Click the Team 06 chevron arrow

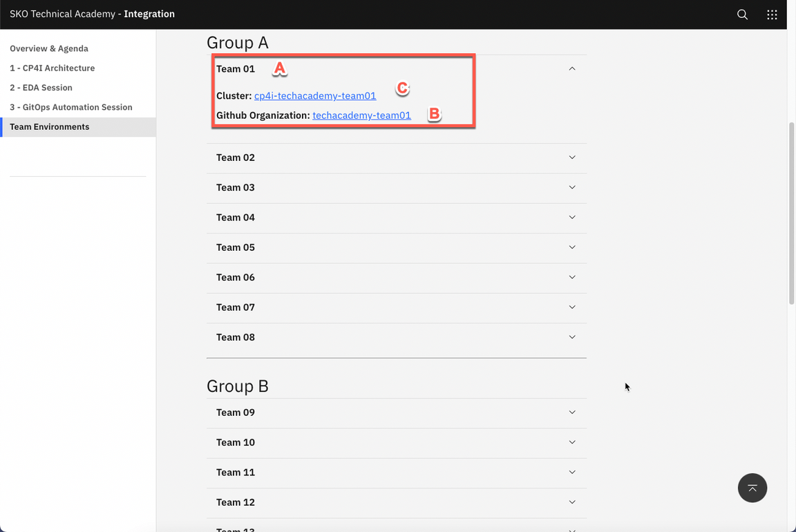pyautogui.click(x=572, y=277)
